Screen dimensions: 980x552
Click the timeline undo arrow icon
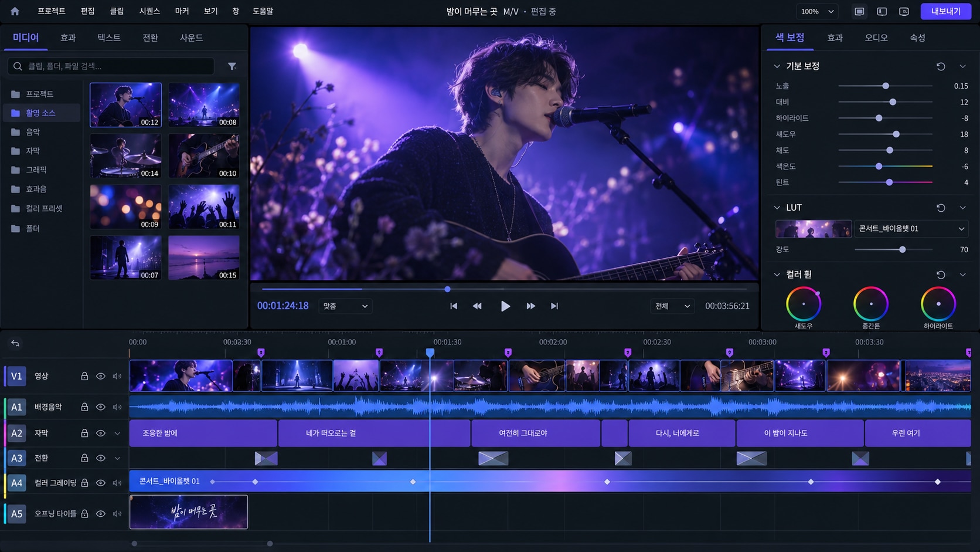(15, 343)
